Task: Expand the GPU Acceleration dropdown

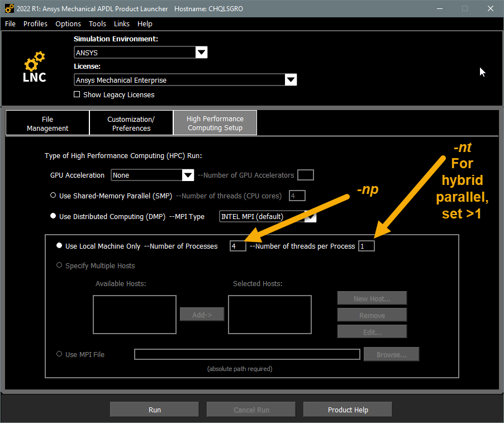Action: (x=188, y=175)
